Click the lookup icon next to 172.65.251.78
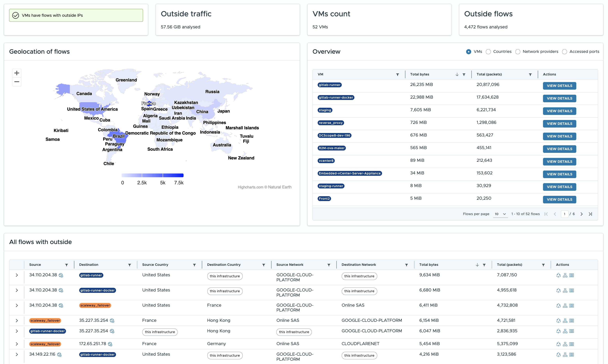The image size is (608, 364). pos(110,344)
